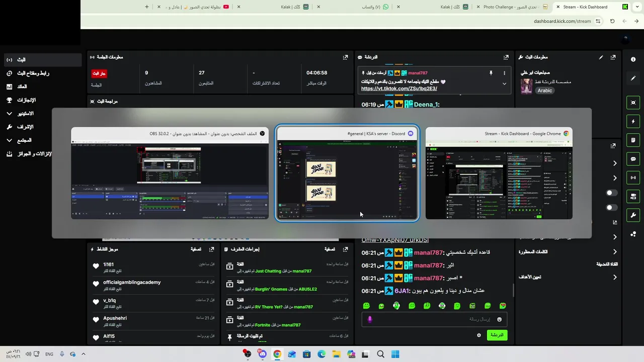Reload the page in Chrome

(x=612, y=21)
